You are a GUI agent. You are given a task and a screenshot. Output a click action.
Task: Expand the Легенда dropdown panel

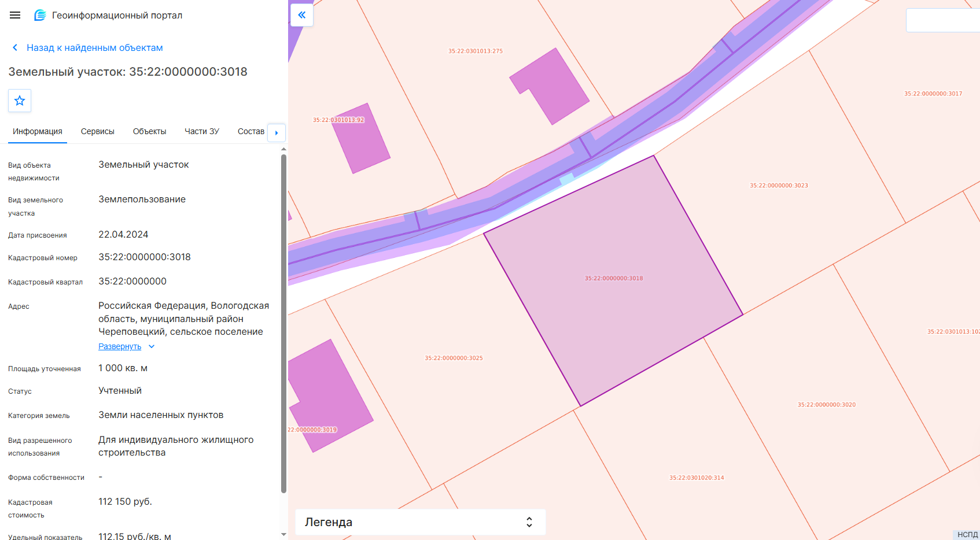(421, 522)
